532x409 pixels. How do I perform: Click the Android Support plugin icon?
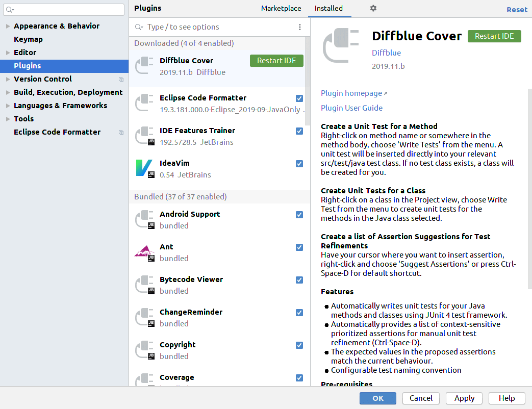pos(145,219)
